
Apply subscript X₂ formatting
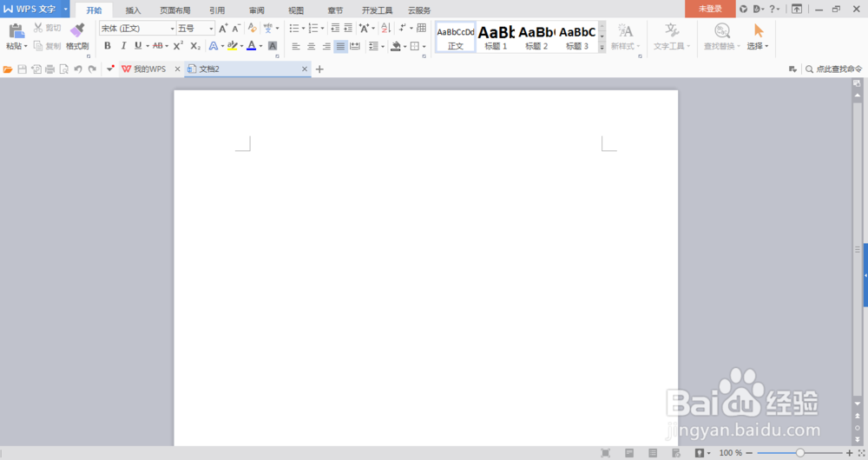pyautogui.click(x=194, y=46)
